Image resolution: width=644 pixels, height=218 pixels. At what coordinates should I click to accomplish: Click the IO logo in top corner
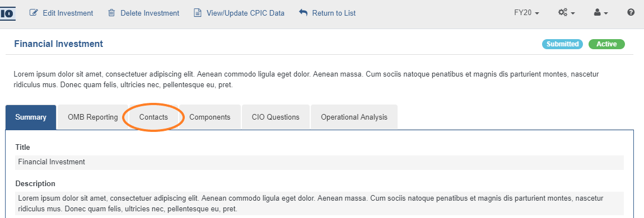[x=7, y=13]
